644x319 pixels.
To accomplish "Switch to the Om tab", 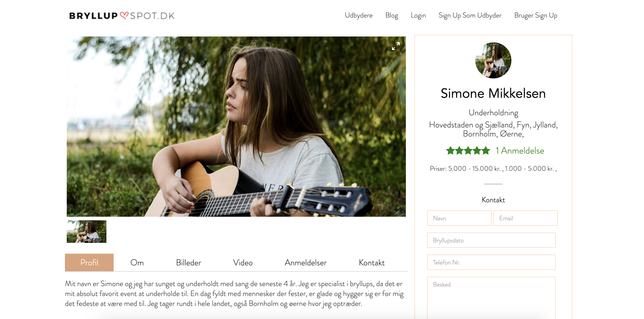I will point(137,262).
